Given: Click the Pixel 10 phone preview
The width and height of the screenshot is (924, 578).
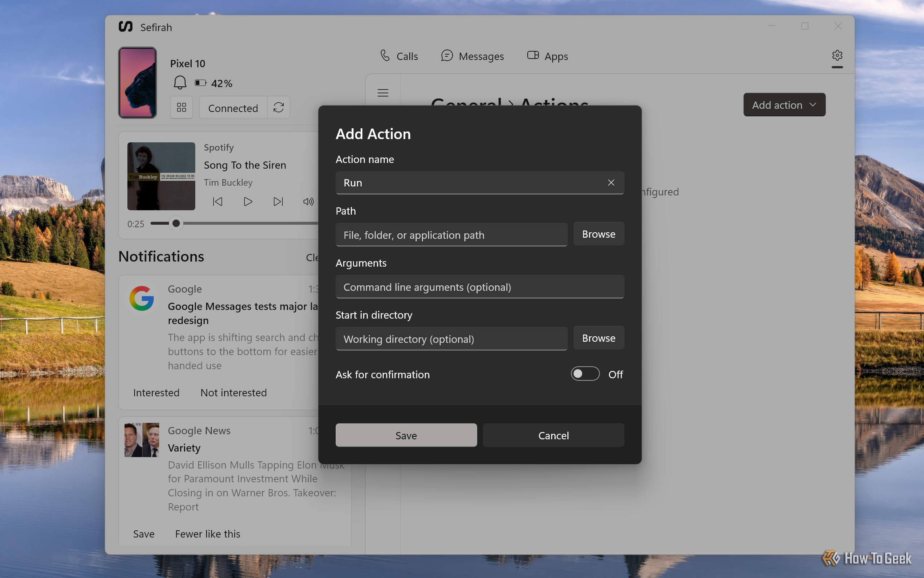Looking at the screenshot, I should pos(138,83).
